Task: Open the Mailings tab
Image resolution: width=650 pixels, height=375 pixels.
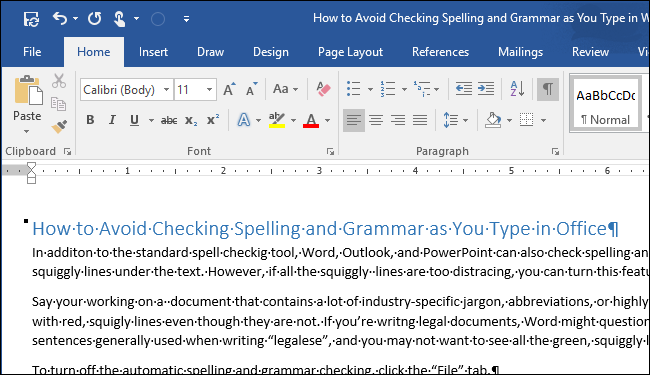Action: tap(520, 52)
